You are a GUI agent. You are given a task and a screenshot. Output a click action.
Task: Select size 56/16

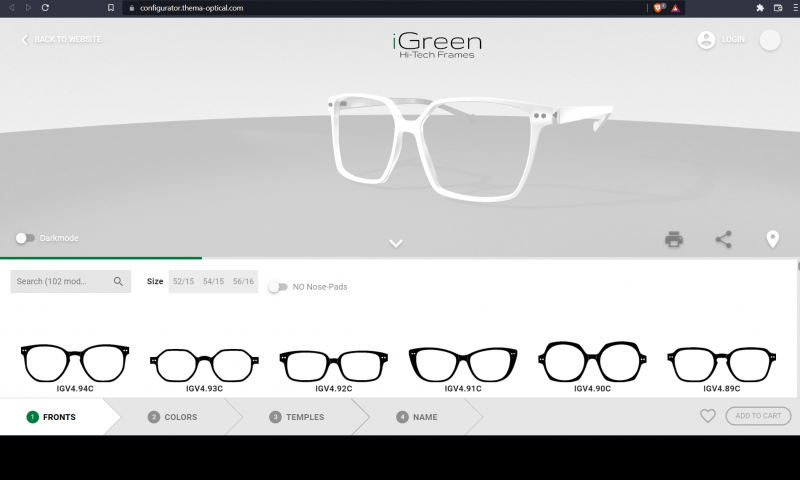243,282
